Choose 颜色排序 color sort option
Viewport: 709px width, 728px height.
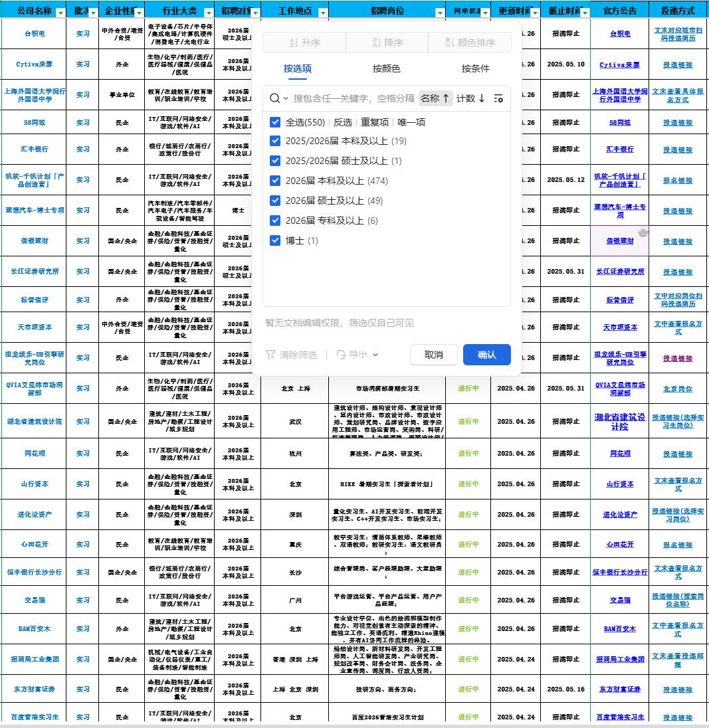469,43
